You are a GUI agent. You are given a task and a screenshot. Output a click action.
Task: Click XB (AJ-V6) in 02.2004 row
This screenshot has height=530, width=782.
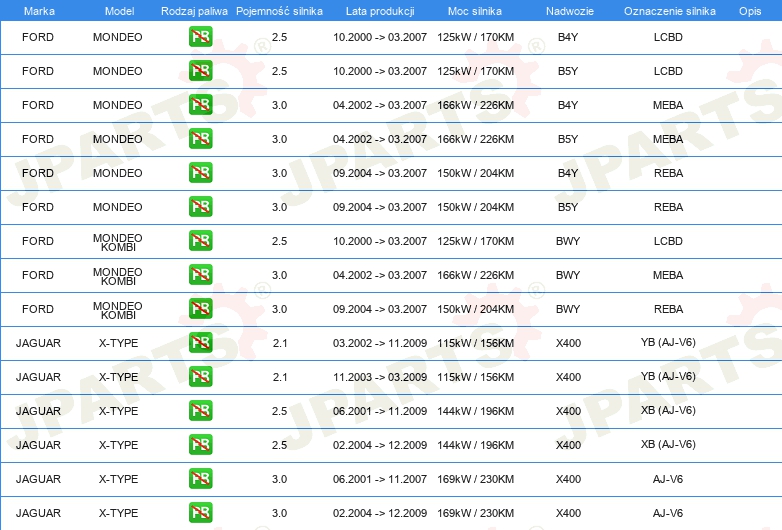tap(668, 444)
